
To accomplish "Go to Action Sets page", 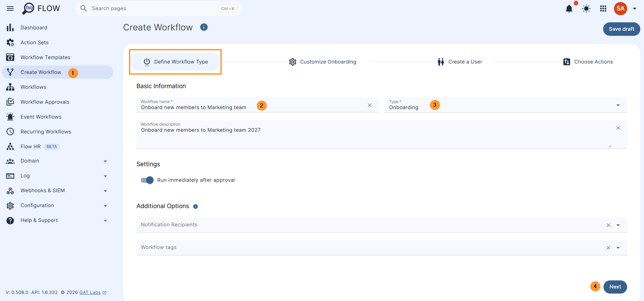I will pyautogui.click(x=58, y=43).
